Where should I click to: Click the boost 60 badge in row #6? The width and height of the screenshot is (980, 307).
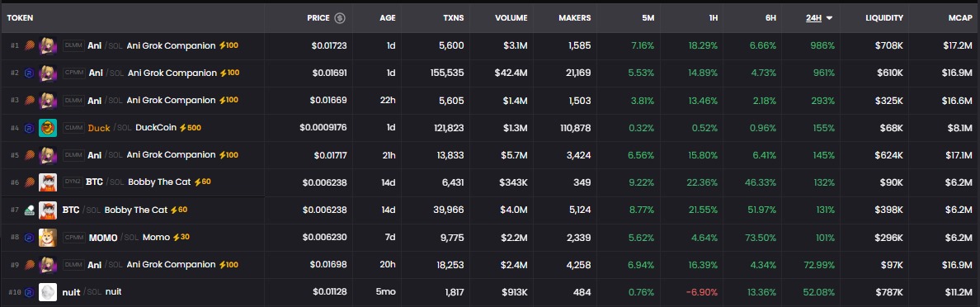(x=202, y=182)
